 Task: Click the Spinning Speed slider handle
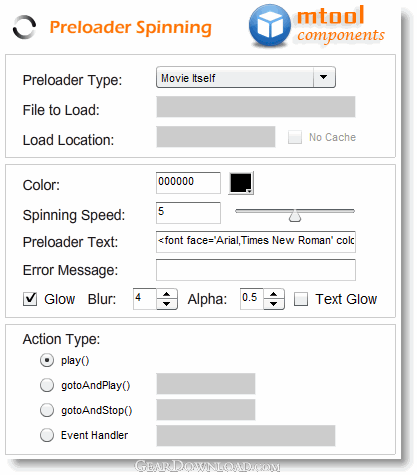click(x=295, y=216)
